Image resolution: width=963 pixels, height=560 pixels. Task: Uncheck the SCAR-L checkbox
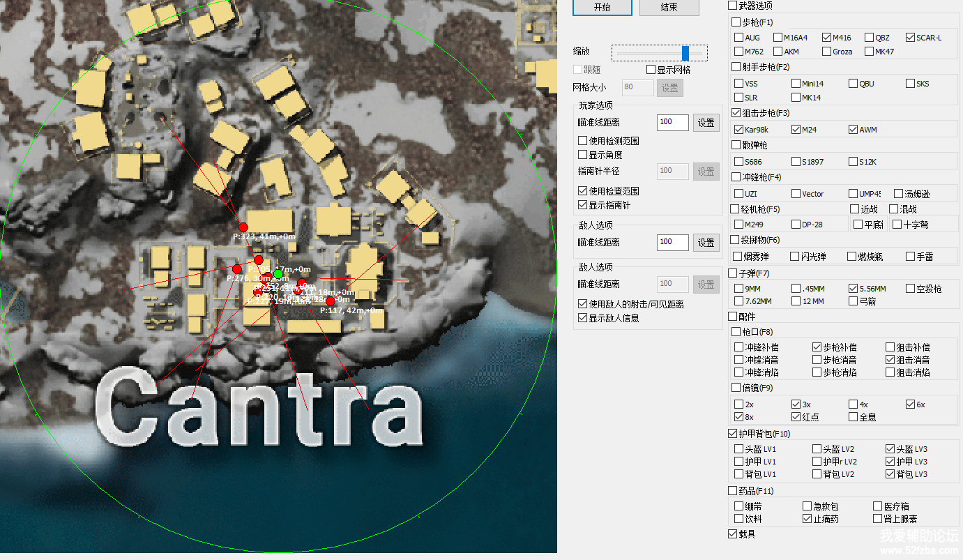click(911, 38)
